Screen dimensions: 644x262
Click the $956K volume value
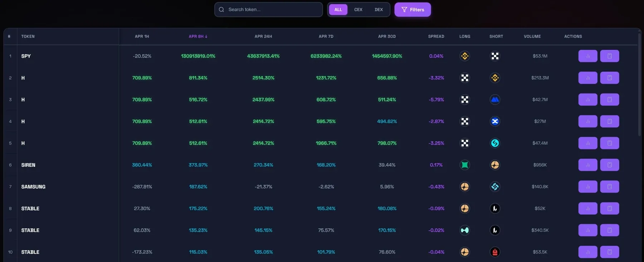pyautogui.click(x=540, y=165)
